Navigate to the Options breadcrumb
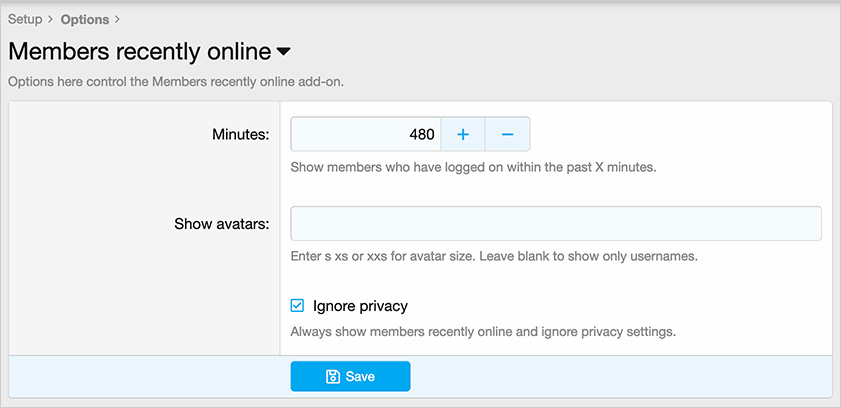The width and height of the screenshot is (841, 408). coord(84,19)
